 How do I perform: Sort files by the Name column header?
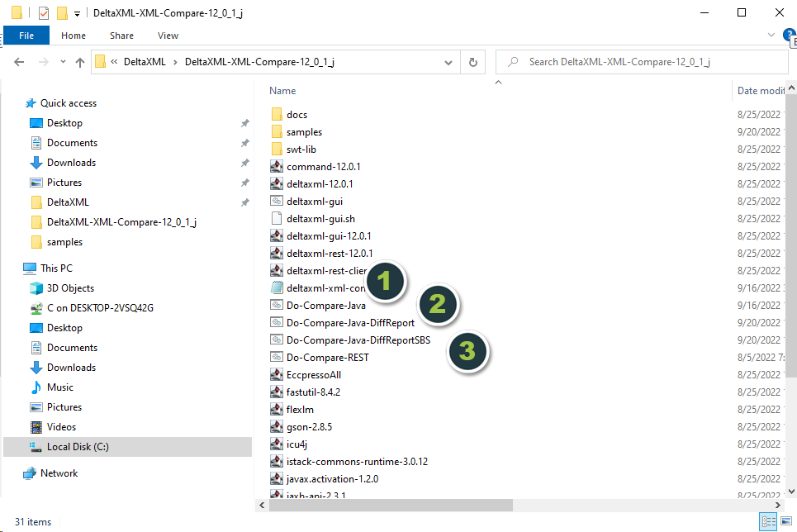(283, 91)
